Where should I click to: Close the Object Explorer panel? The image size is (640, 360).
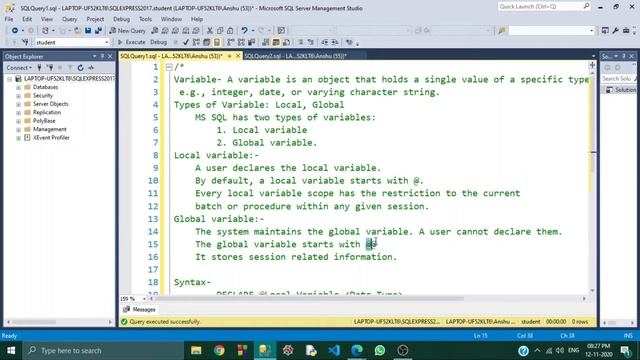[110, 56]
